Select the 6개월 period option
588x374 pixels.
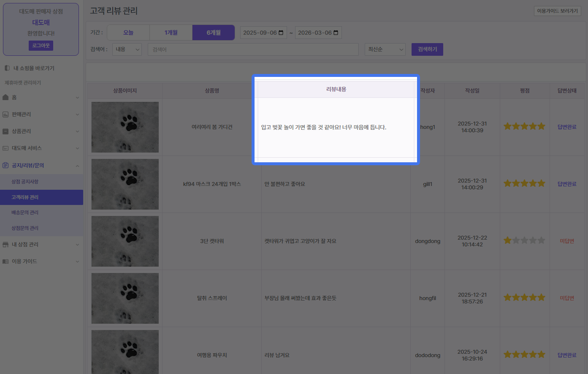click(x=214, y=33)
